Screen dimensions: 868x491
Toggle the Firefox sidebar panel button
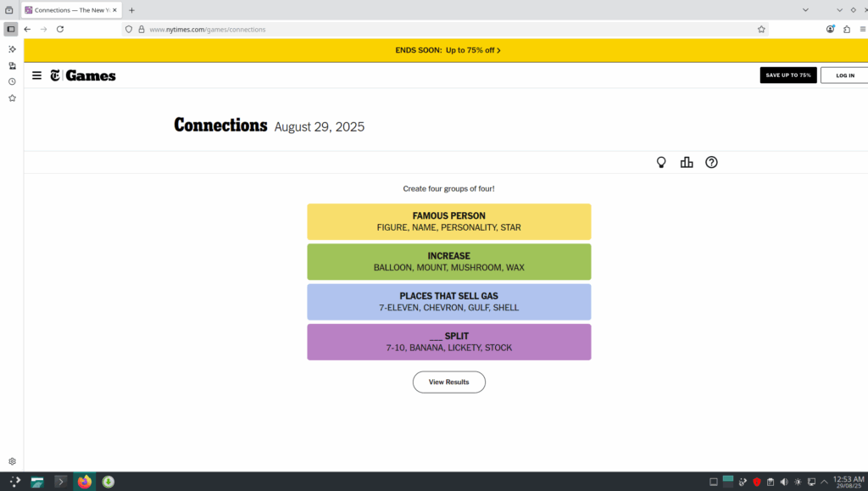pyautogui.click(x=11, y=28)
